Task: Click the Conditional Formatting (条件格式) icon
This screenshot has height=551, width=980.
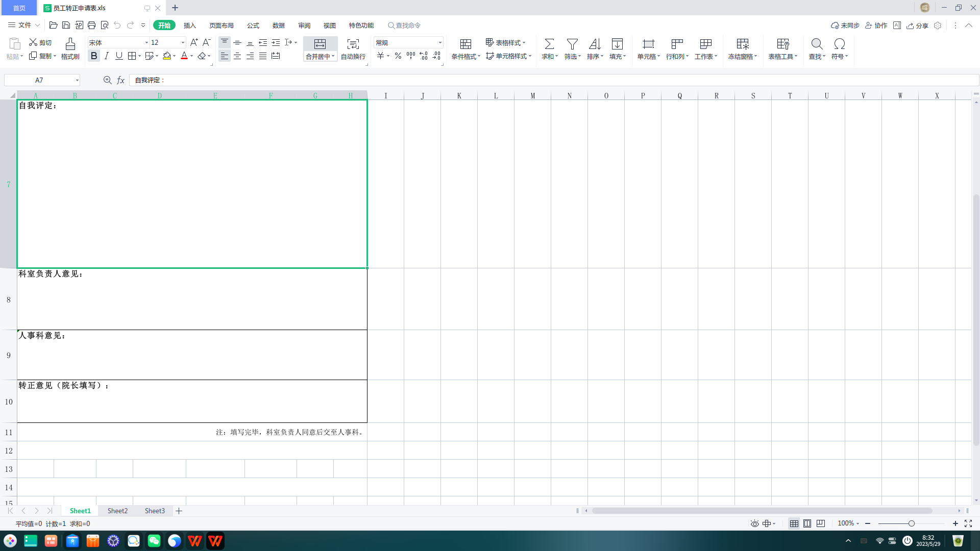Action: point(465,44)
